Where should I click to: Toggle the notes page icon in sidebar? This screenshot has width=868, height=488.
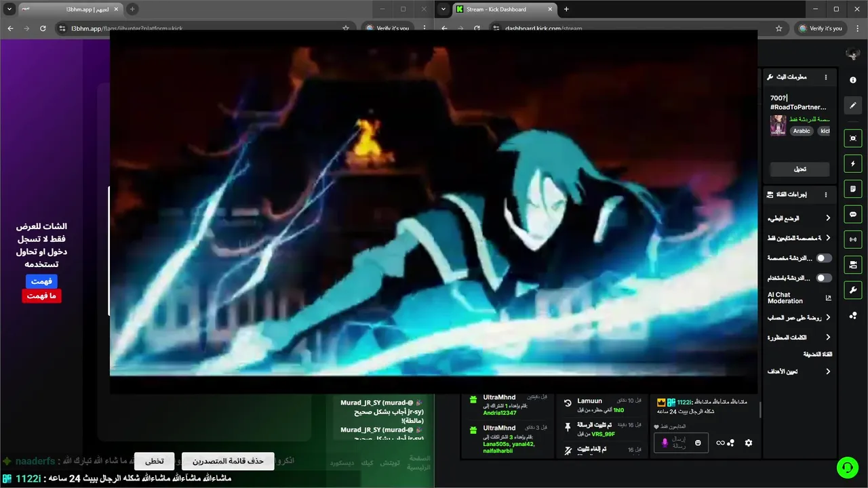(853, 188)
